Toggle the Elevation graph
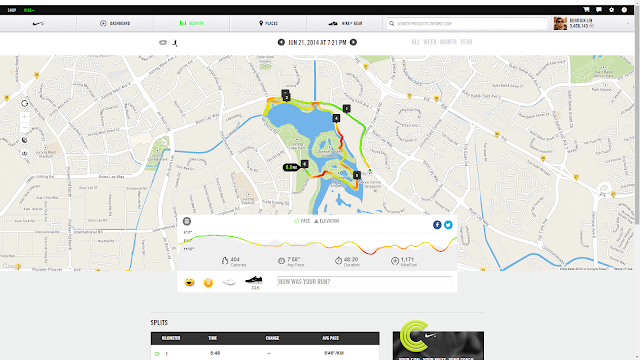The width and height of the screenshot is (640, 360). point(327,221)
